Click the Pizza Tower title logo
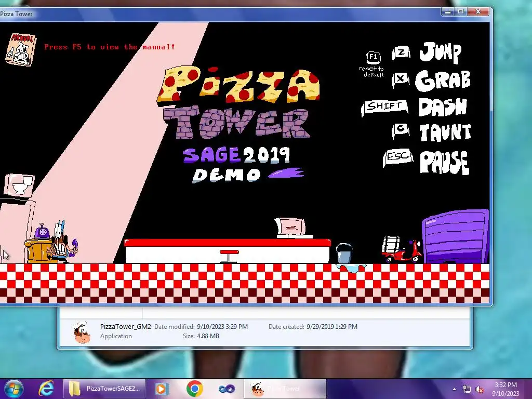Image resolution: width=532 pixels, height=399 pixels. tap(238, 102)
